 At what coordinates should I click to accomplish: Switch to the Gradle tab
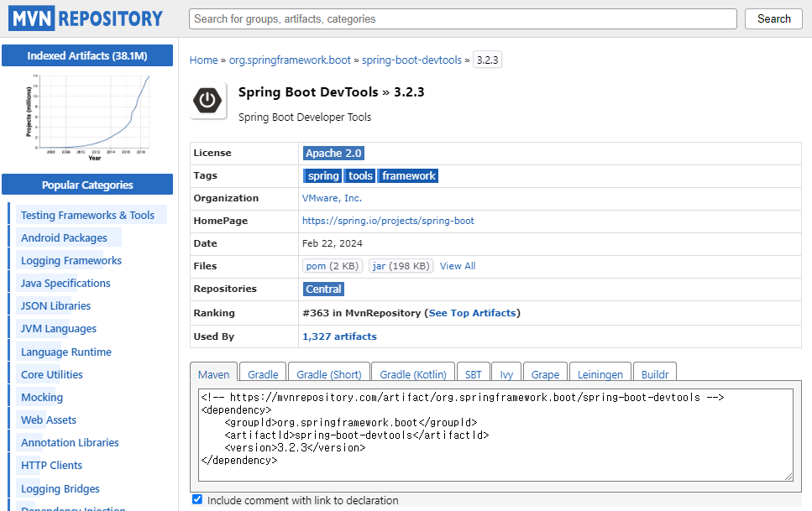263,374
